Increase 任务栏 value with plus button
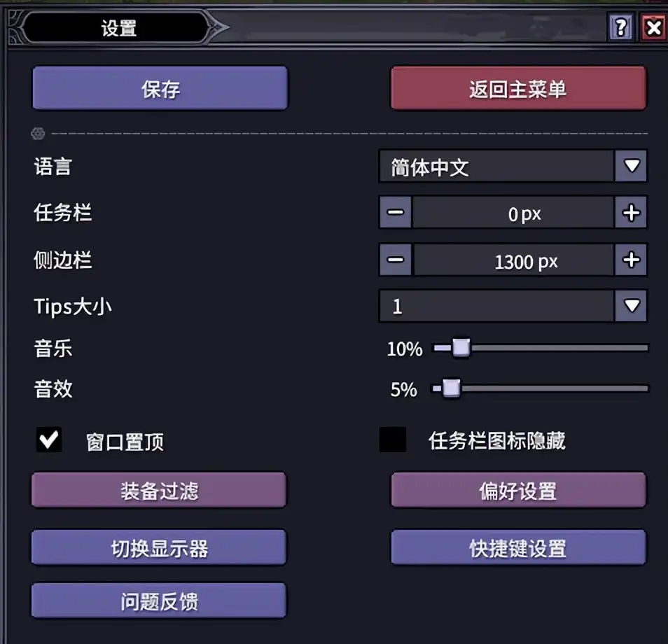This screenshot has height=644, width=668. [x=631, y=212]
